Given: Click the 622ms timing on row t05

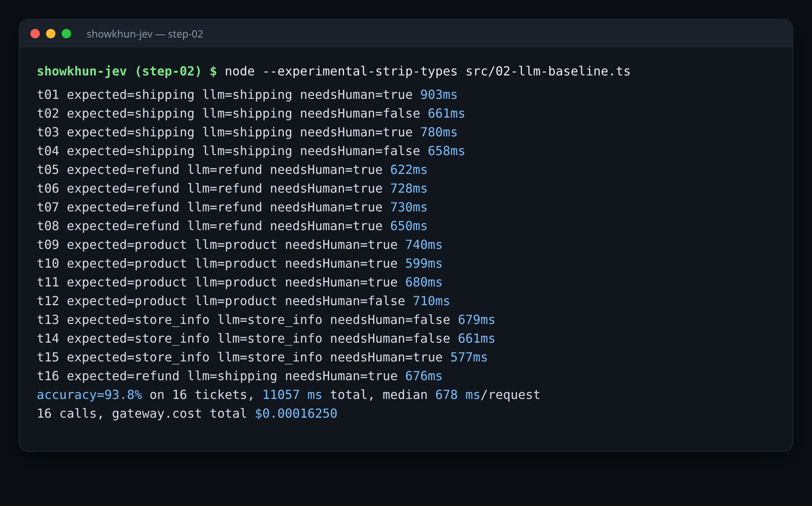Looking at the screenshot, I should coord(409,170).
